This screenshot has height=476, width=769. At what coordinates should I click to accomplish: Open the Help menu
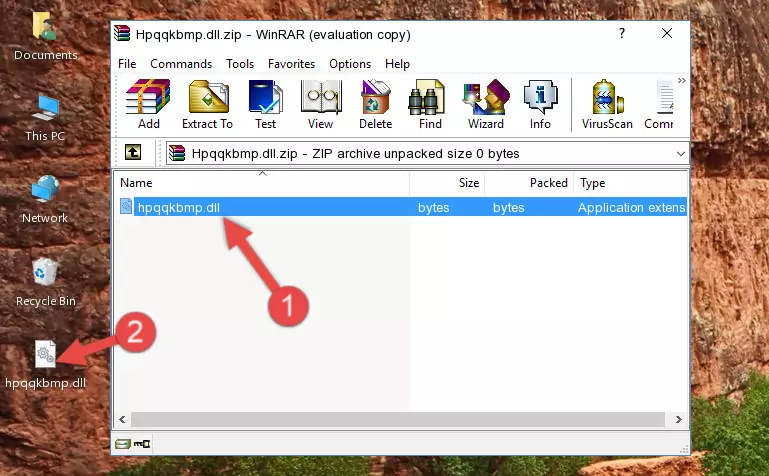coord(397,64)
